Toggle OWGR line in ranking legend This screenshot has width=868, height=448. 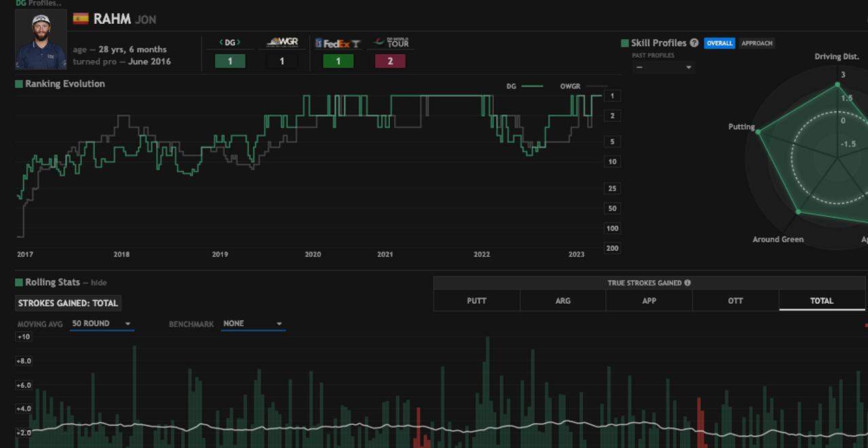point(583,86)
